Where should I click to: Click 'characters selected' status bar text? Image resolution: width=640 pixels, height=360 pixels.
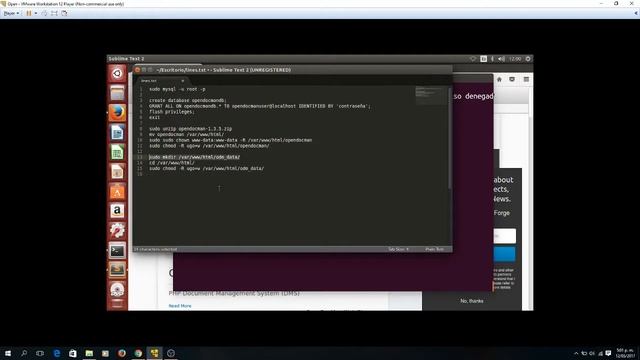(156, 249)
